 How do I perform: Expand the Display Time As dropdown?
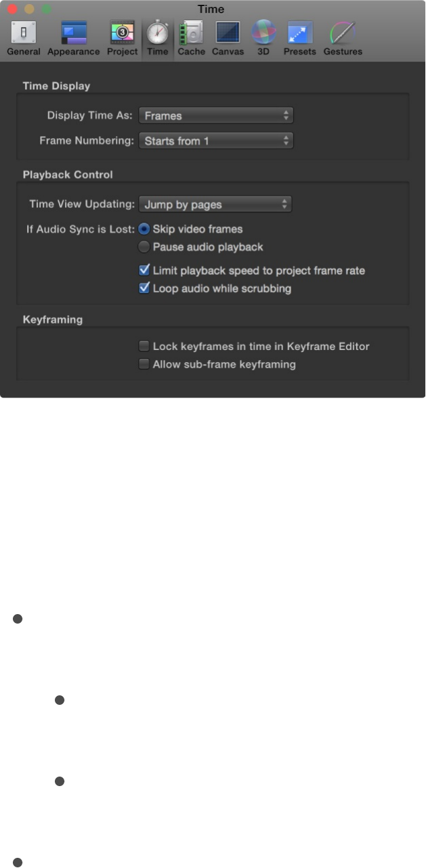(216, 116)
